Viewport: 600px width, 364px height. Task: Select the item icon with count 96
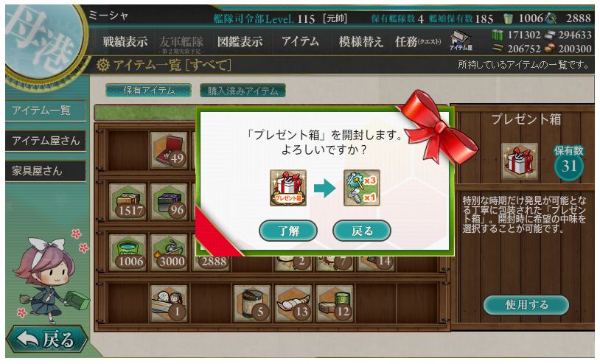169,202
